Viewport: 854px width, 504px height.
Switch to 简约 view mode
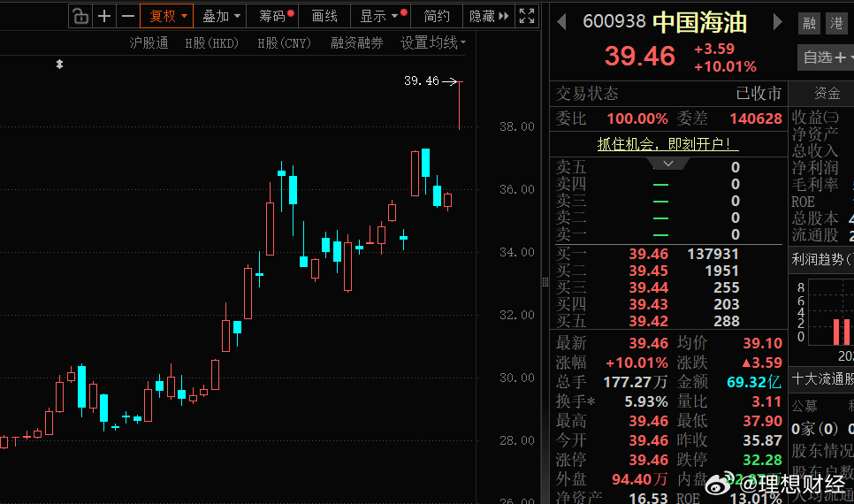(437, 16)
